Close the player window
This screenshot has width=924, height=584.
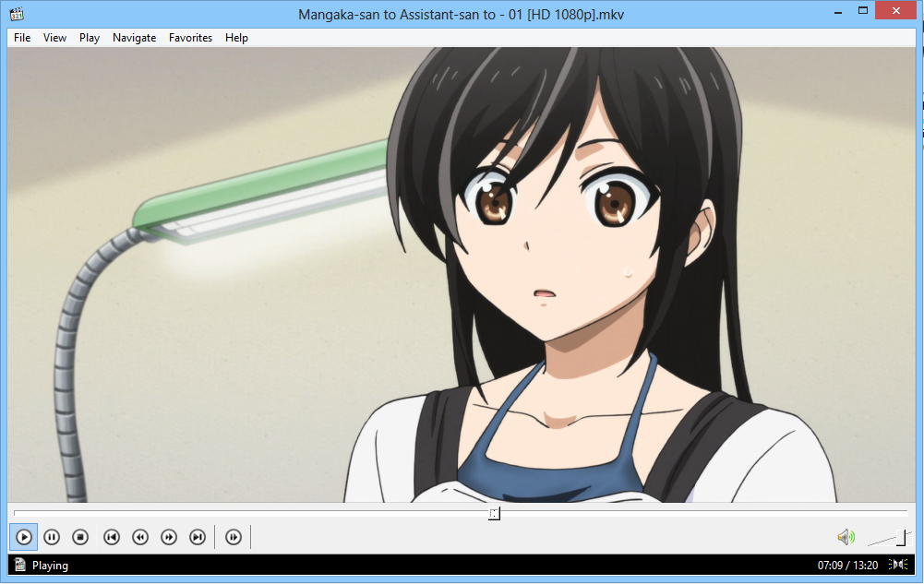coord(895,10)
